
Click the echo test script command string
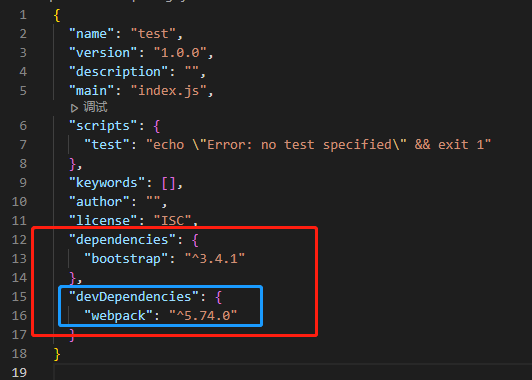pyautogui.click(x=319, y=145)
